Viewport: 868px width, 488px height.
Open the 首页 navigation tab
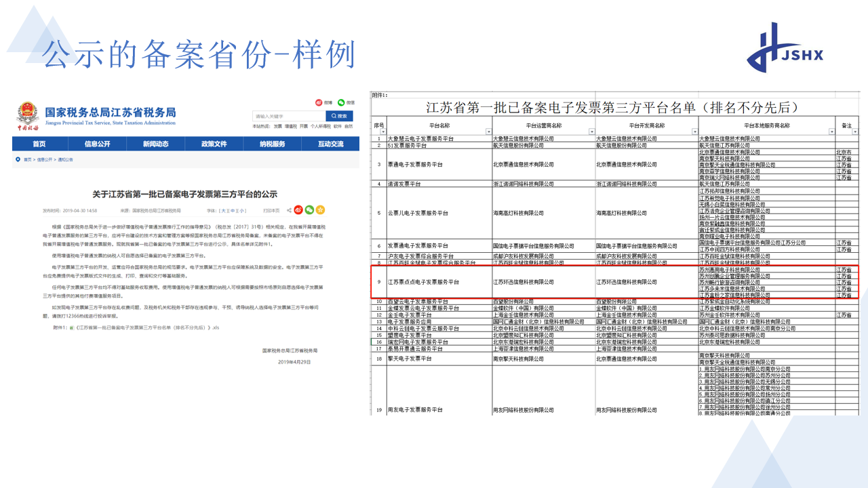point(39,144)
